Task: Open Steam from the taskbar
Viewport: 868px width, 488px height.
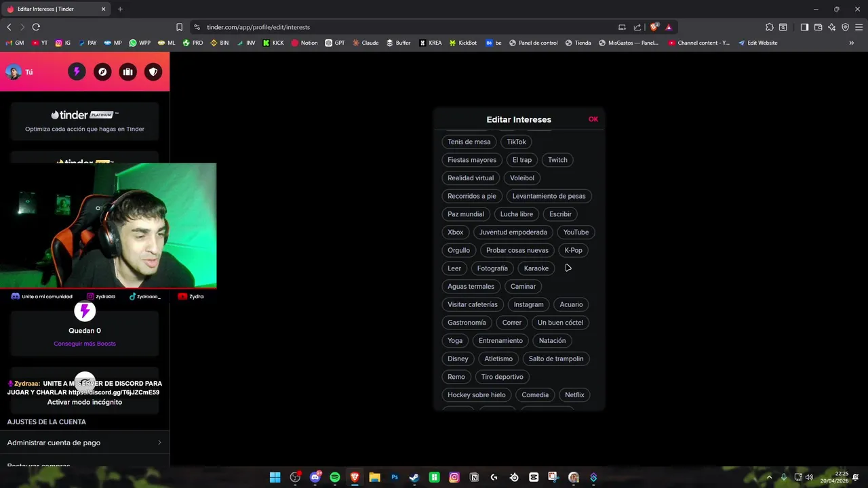Action: (x=414, y=477)
